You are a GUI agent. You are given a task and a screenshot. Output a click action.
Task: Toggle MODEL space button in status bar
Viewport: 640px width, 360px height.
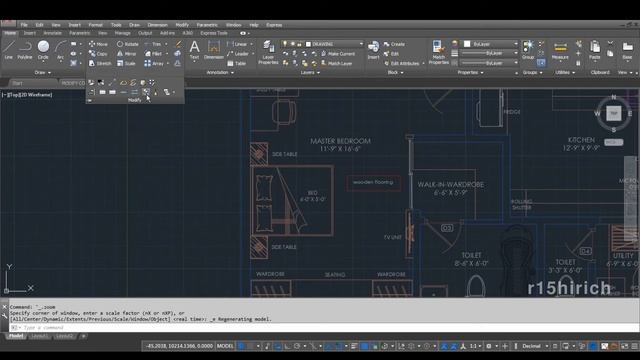[225, 346]
